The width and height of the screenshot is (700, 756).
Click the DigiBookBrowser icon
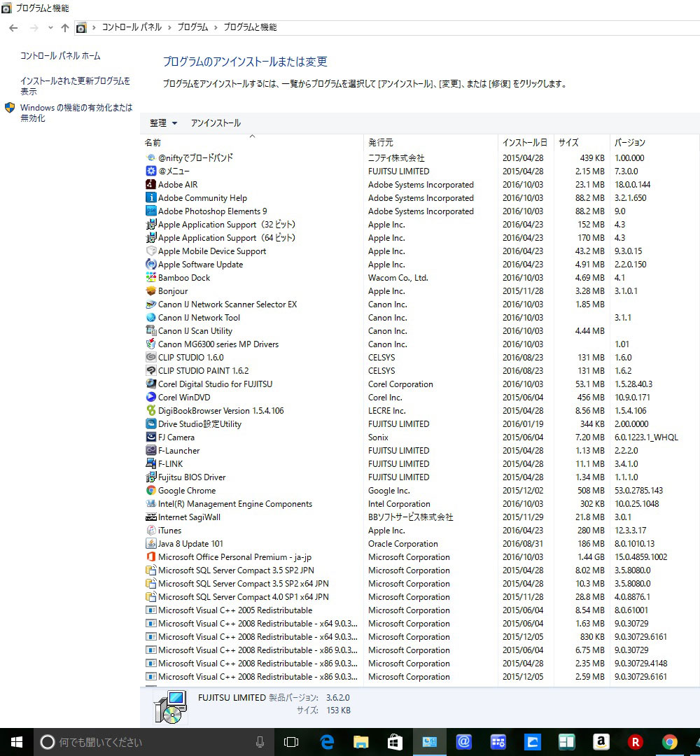pyautogui.click(x=151, y=410)
